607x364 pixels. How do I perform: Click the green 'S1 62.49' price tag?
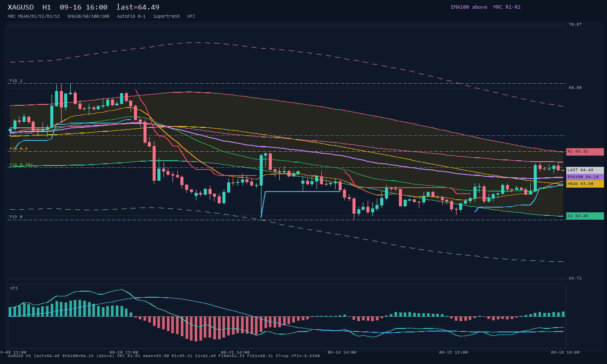(x=585, y=216)
